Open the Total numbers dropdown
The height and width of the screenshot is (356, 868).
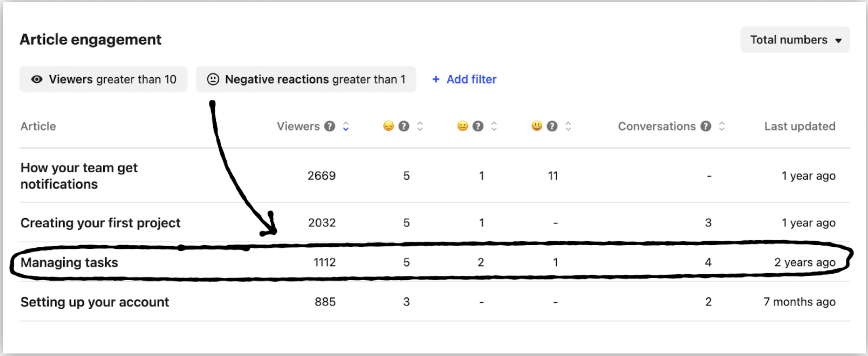pyautogui.click(x=795, y=40)
